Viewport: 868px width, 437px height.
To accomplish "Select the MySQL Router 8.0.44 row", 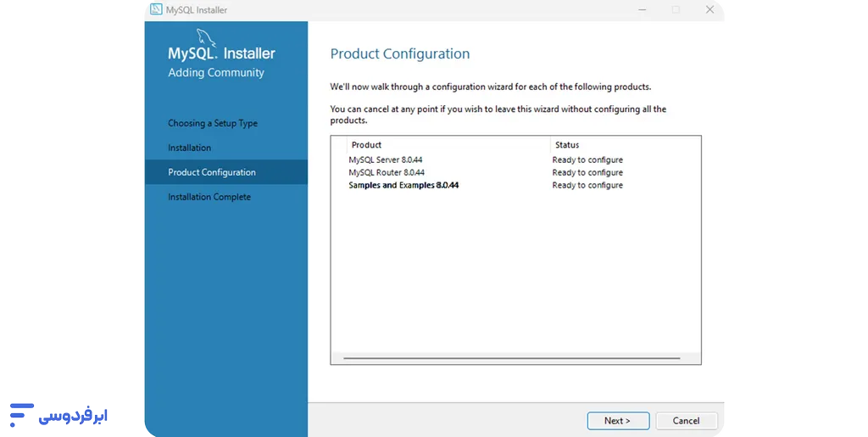I will (x=515, y=172).
